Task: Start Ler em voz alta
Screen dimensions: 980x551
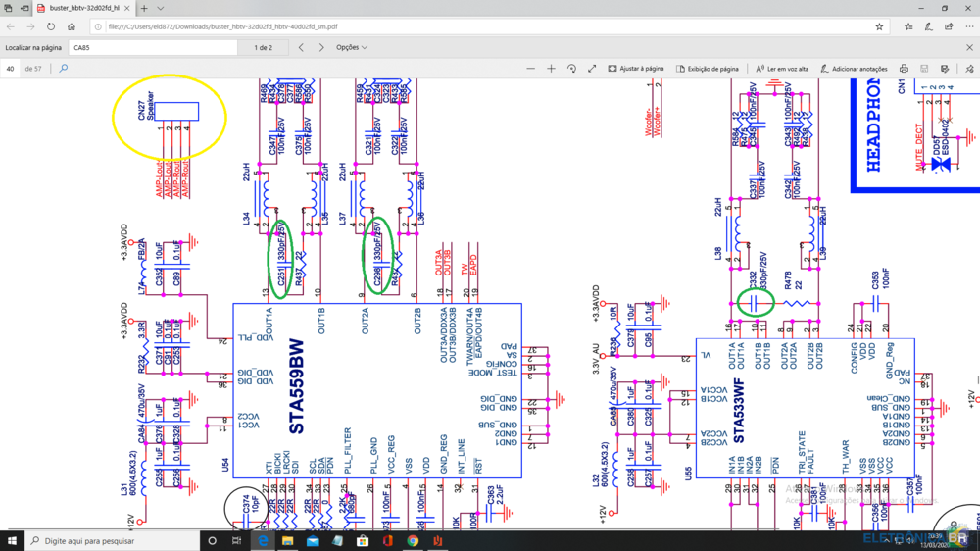Action: point(782,69)
